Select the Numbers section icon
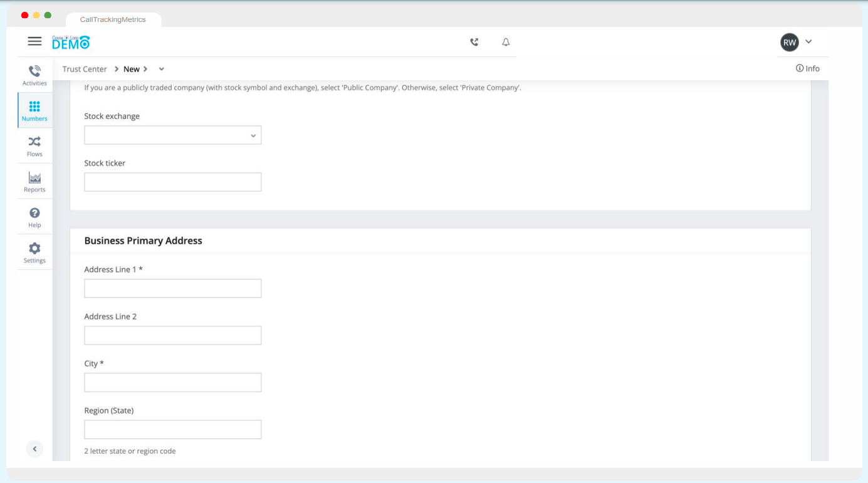 [x=34, y=110]
